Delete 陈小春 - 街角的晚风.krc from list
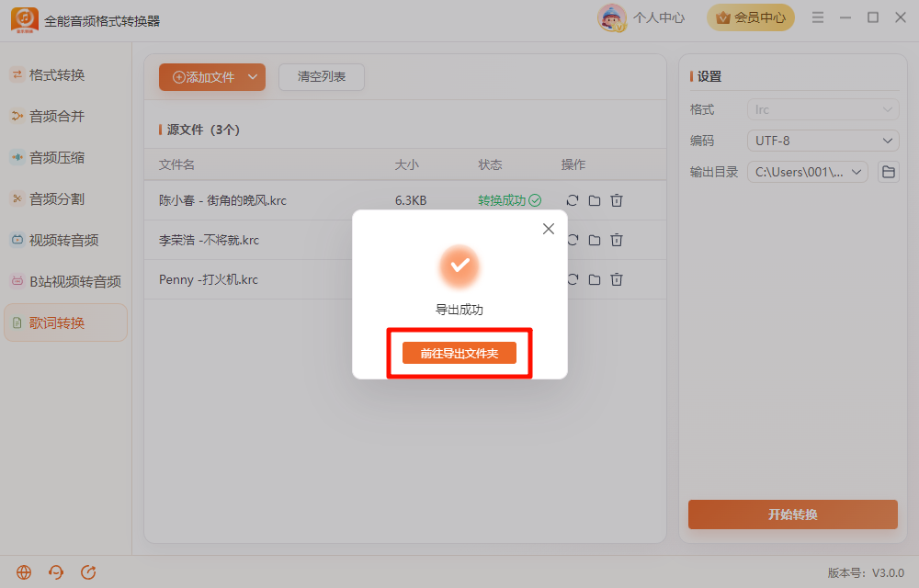Image resolution: width=919 pixels, height=588 pixels. tap(617, 200)
